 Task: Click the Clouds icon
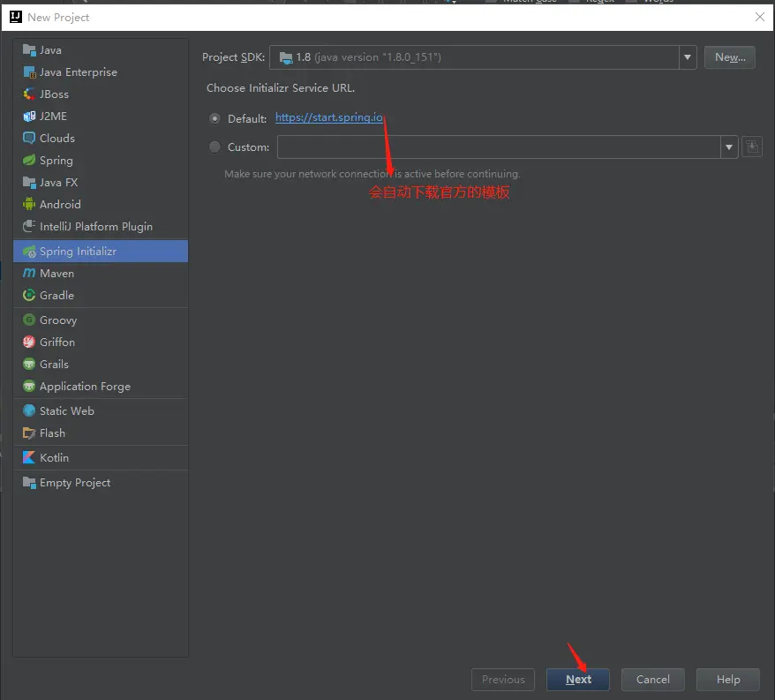(29, 138)
